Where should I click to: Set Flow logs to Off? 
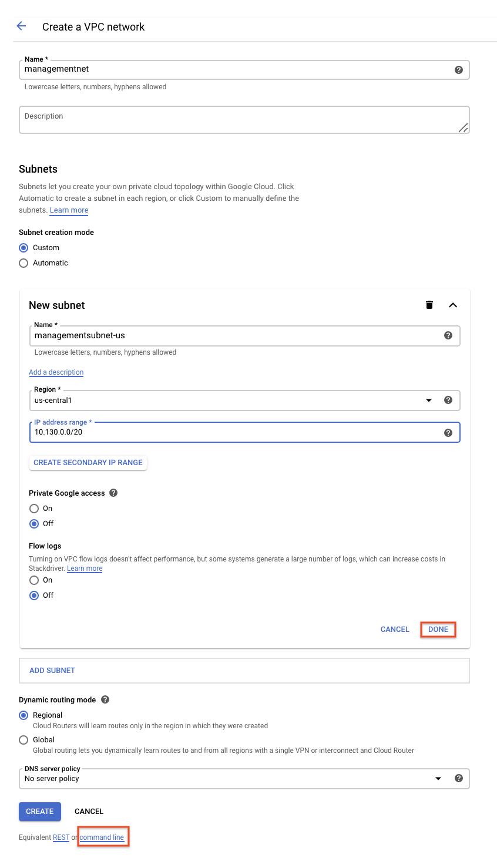point(34,596)
